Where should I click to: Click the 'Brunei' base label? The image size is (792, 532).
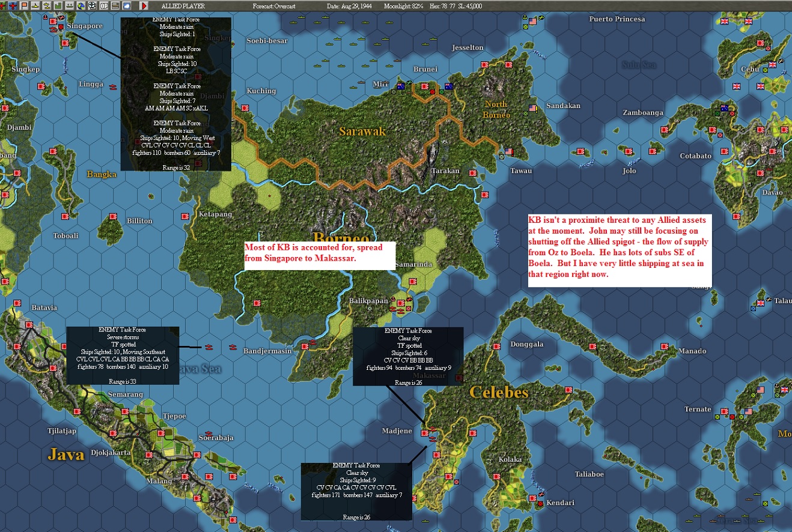(x=425, y=69)
